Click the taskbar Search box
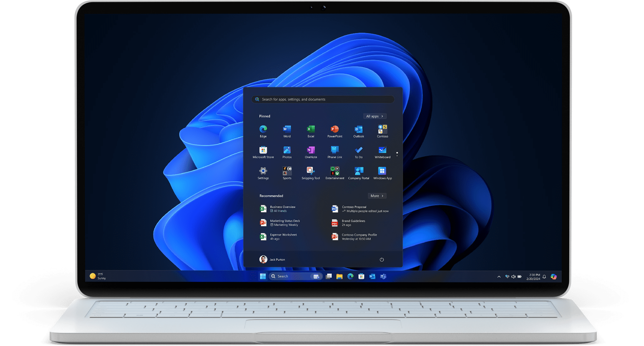This screenshot has width=644, height=346. point(296,276)
